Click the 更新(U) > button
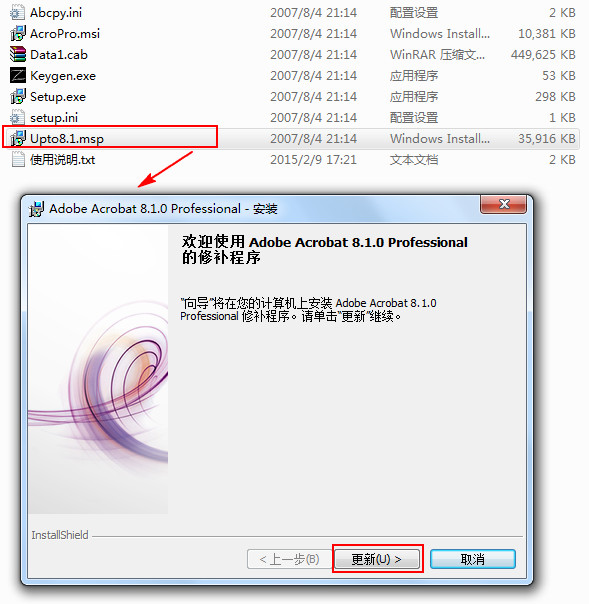 pos(377,559)
